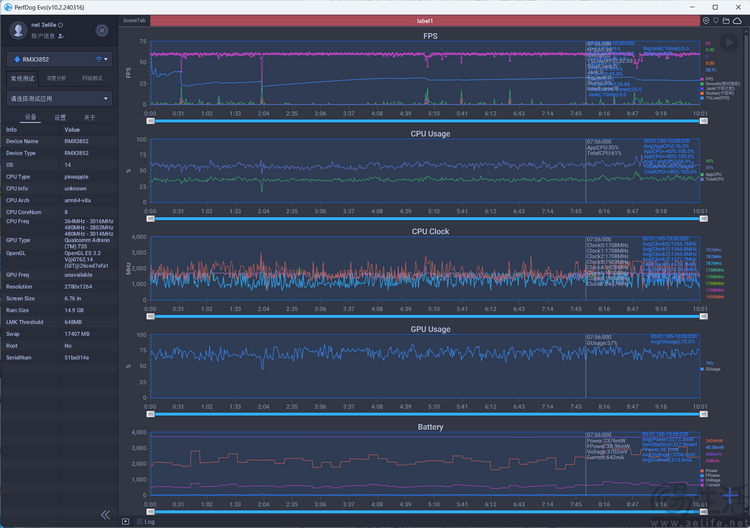Toggle AppCPU series in CPU Usage legend
Image resolution: width=750 pixels, height=528 pixels.
711,175
